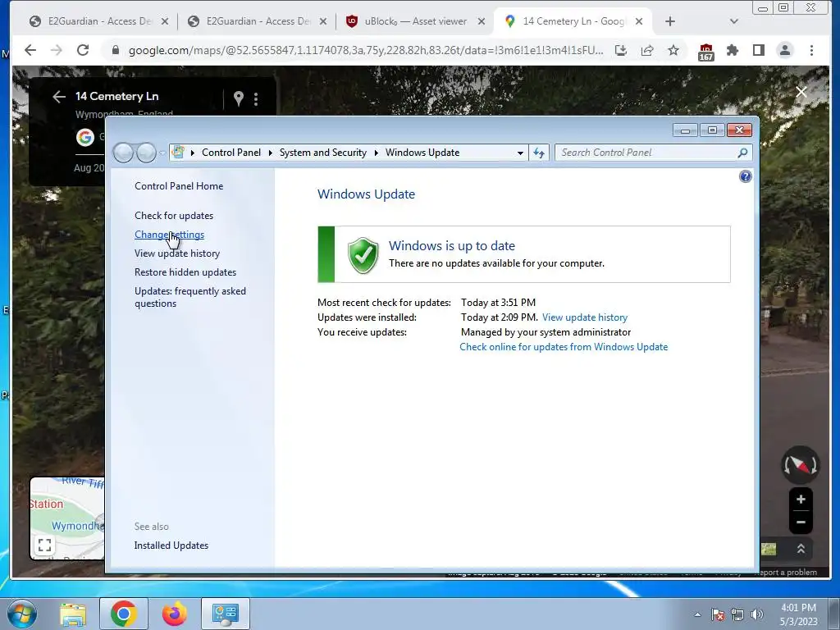The height and width of the screenshot is (630, 840).
Task: Click the Street View compass
Action: pyautogui.click(x=801, y=464)
